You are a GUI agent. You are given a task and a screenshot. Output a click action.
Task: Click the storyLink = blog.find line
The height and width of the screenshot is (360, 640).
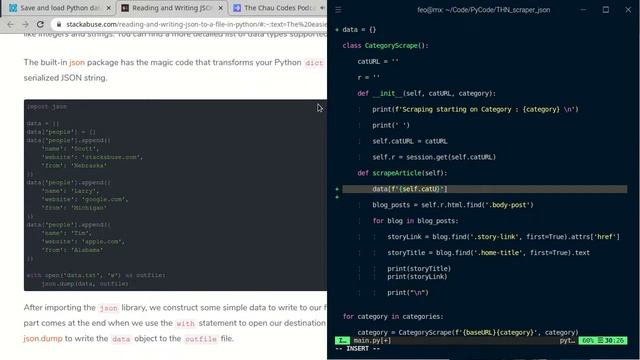(x=503, y=237)
